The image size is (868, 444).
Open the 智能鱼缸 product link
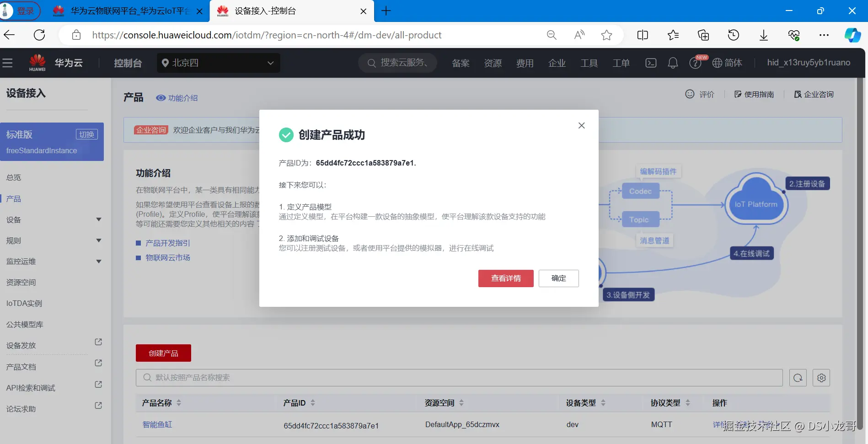(157, 425)
